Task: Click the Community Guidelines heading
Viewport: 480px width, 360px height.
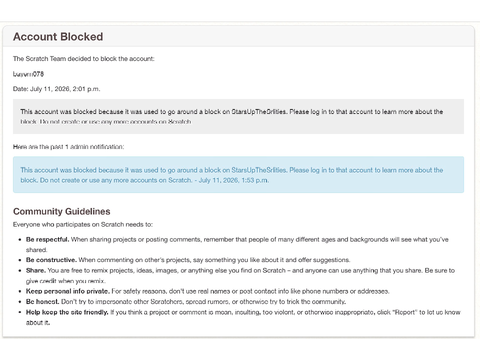Action: [x=62, y=211]
